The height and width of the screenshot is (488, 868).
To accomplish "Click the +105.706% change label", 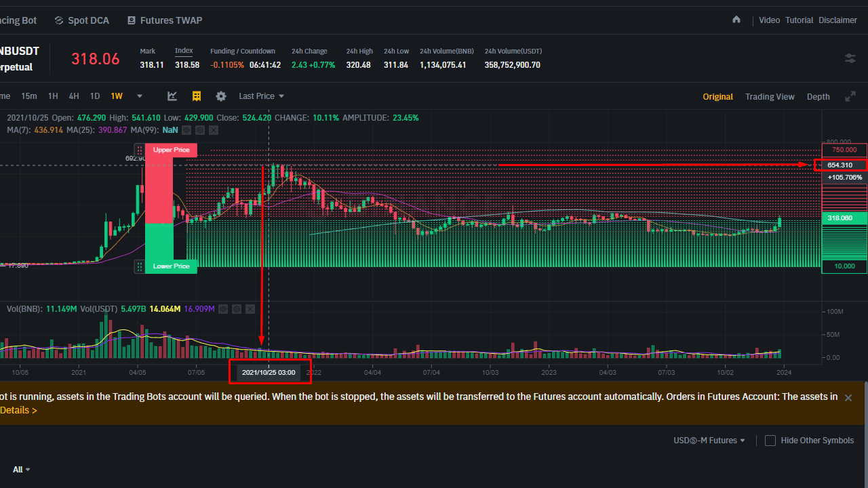I will coord(844,178).
